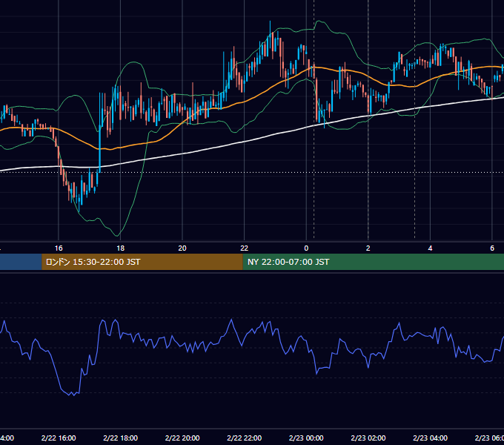
Task: Click the 2/23 04:00 time label
Action: pos(430,438)
